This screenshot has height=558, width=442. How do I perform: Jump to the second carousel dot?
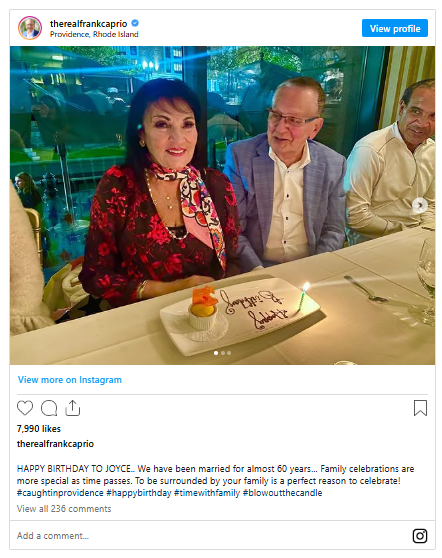point(223,353)
